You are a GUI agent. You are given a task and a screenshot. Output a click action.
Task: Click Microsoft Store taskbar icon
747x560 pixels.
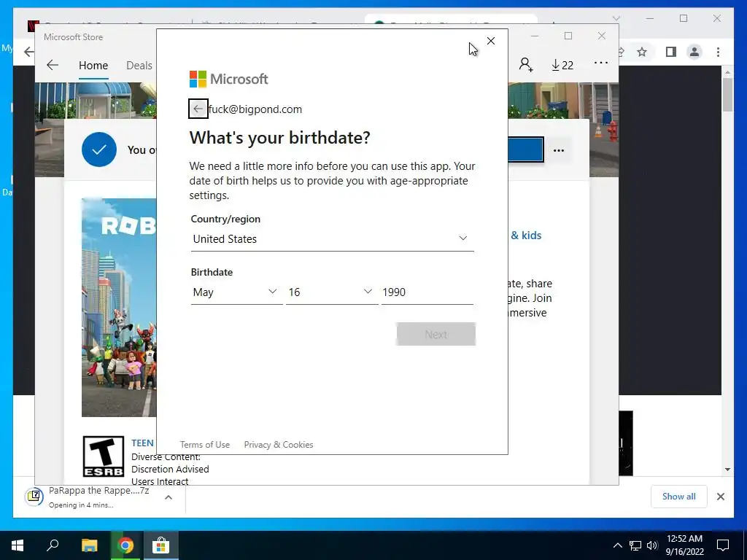coord(161,545)
